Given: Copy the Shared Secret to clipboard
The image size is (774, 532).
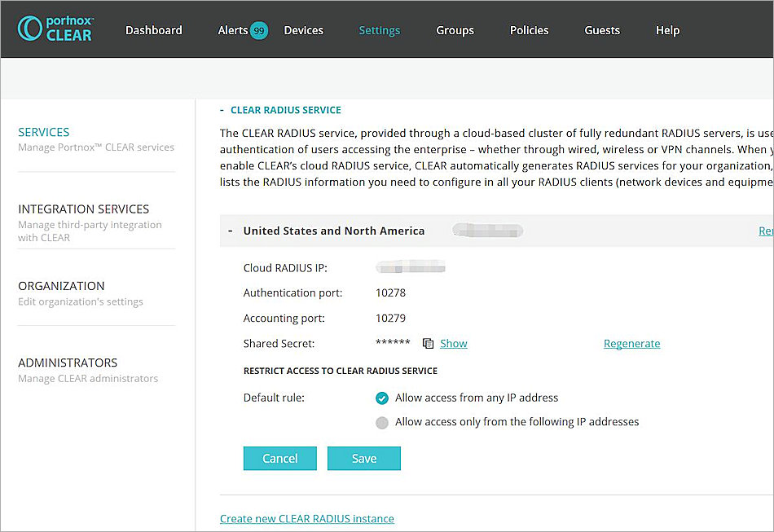Looking at the screenshot, I should tap(429, 343).
